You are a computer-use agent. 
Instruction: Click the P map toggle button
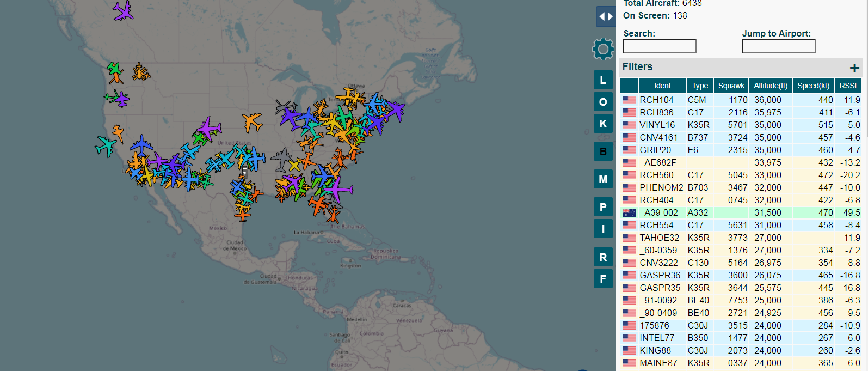(x=603, y=207)
